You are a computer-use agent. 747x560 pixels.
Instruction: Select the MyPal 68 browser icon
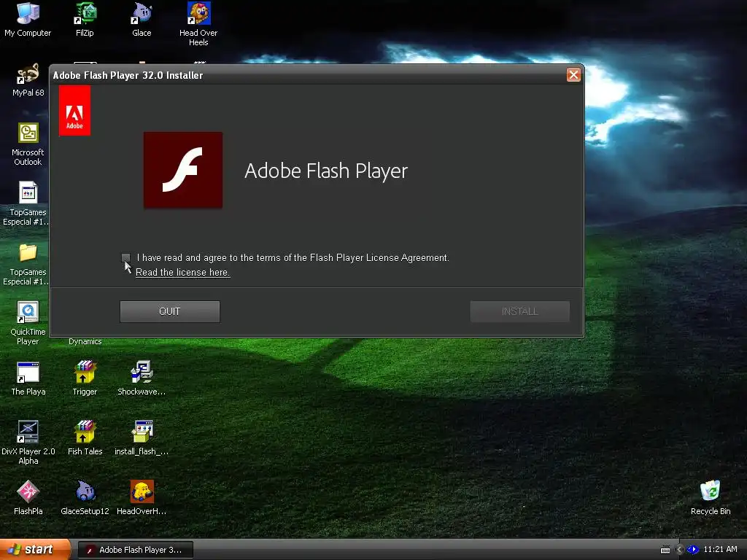point(28,80)
